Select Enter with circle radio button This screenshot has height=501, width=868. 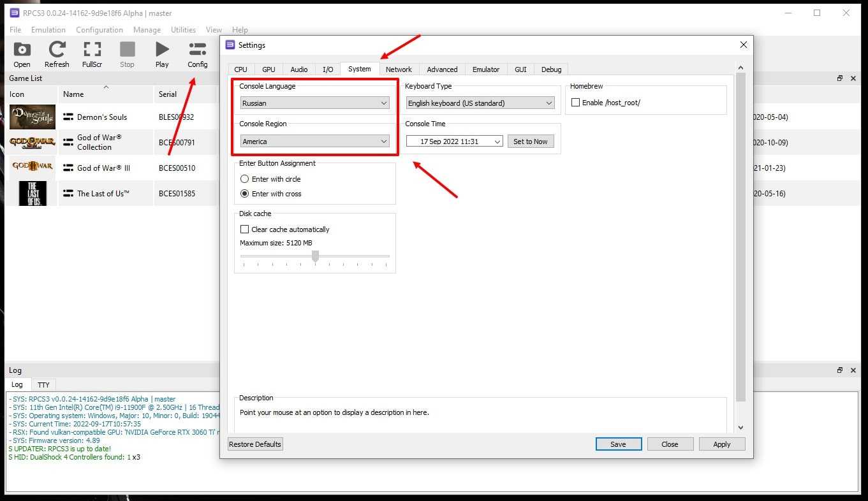tap(244, 179)
